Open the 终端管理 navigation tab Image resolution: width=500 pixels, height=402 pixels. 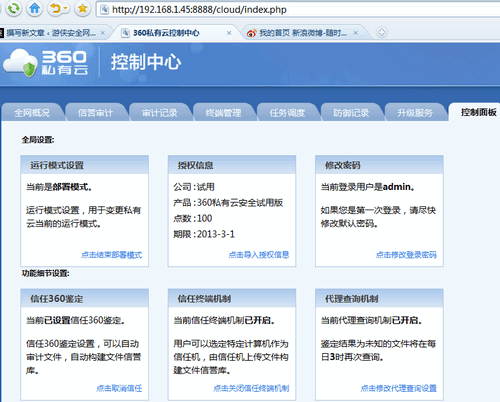click(x=223, y=113)
